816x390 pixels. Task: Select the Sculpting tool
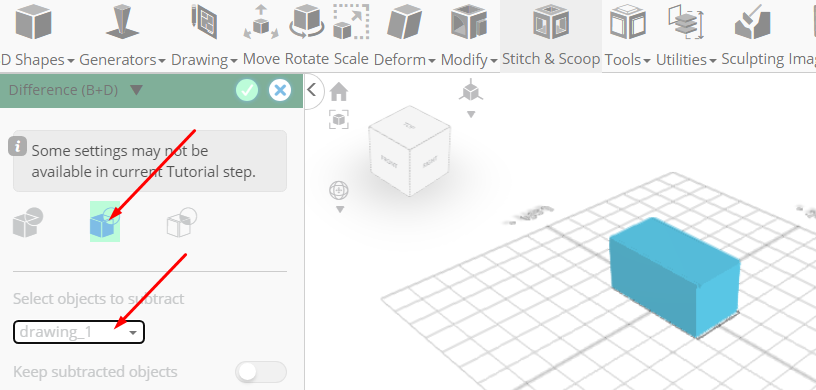click(753, 36)
